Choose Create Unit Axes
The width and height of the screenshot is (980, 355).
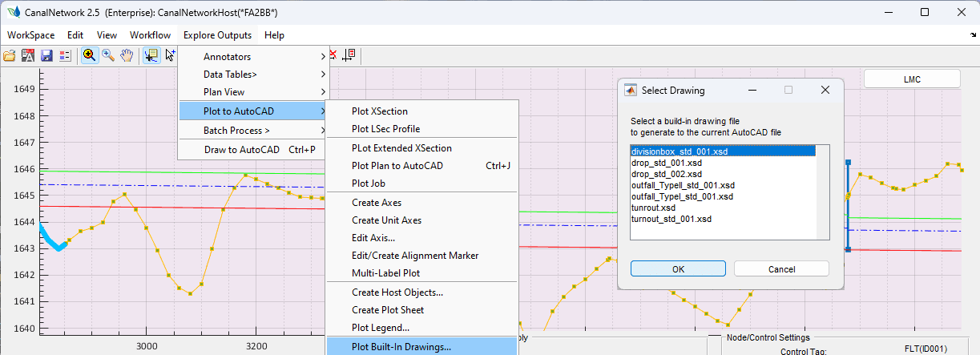coord(422,220)
